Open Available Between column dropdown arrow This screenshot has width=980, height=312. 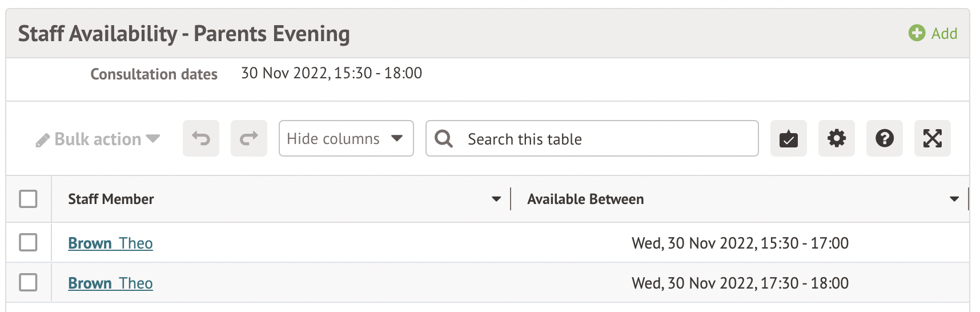[954, 199]
